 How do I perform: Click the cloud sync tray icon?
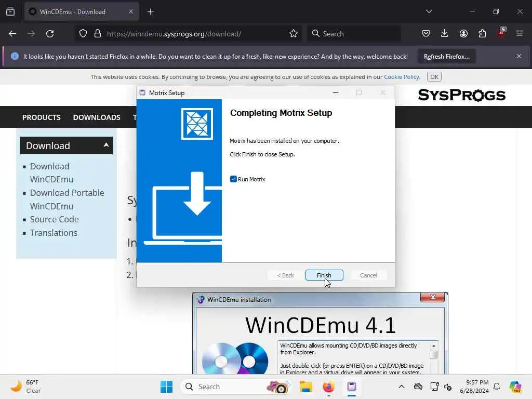point(418,387)
